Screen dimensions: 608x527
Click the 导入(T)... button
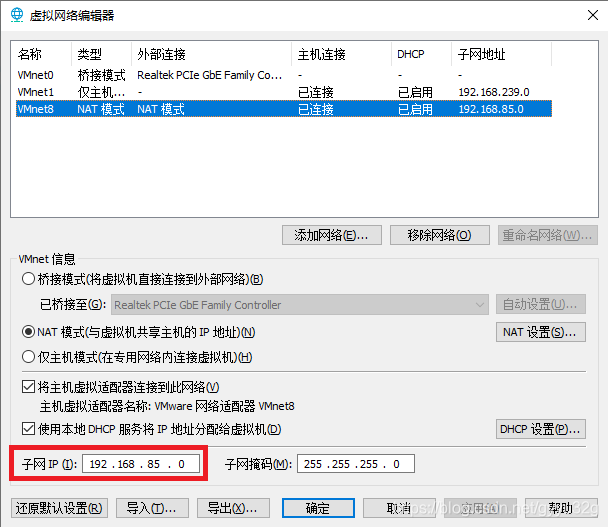click(x=152, y=508)
